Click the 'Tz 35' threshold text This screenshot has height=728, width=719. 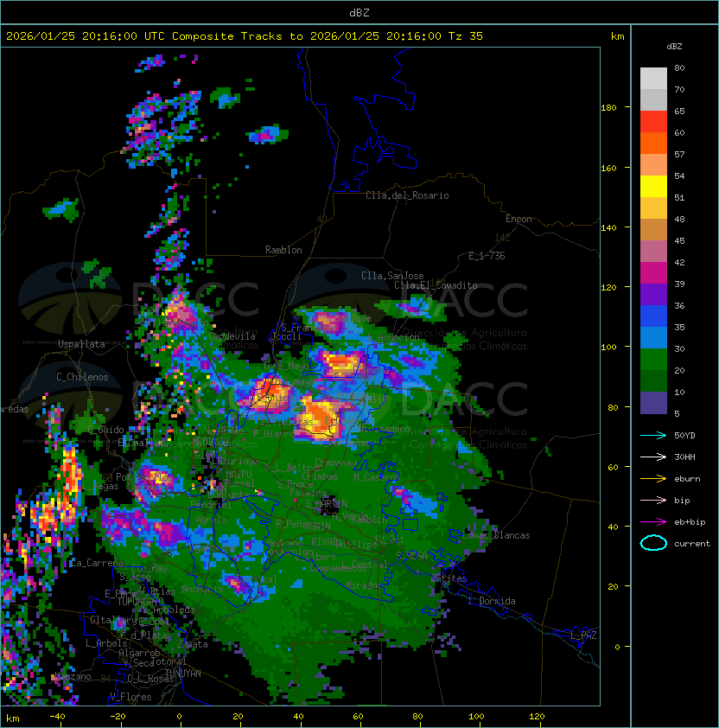point(466,36)
